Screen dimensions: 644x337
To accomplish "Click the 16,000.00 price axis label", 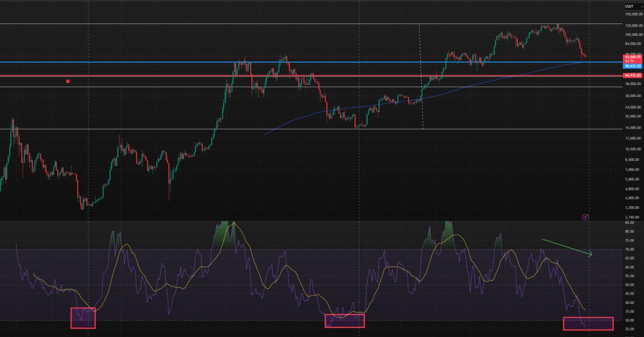I will 634,128.
